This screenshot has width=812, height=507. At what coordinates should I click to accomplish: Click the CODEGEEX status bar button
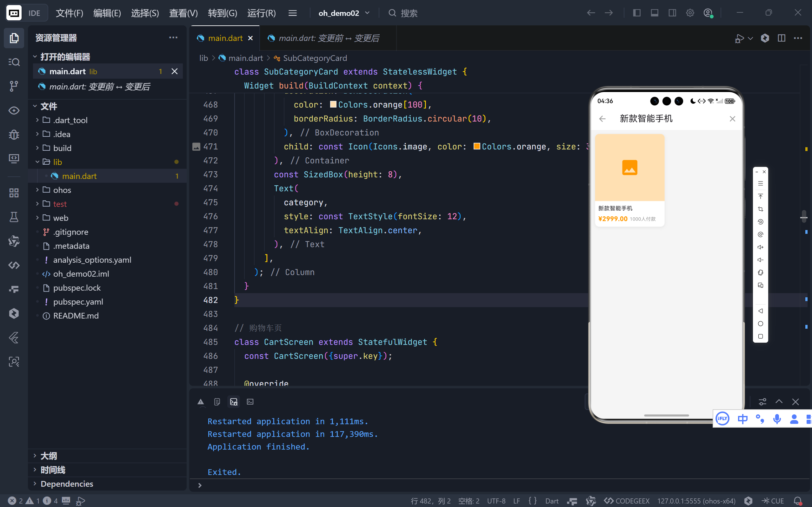click(627, 501)
